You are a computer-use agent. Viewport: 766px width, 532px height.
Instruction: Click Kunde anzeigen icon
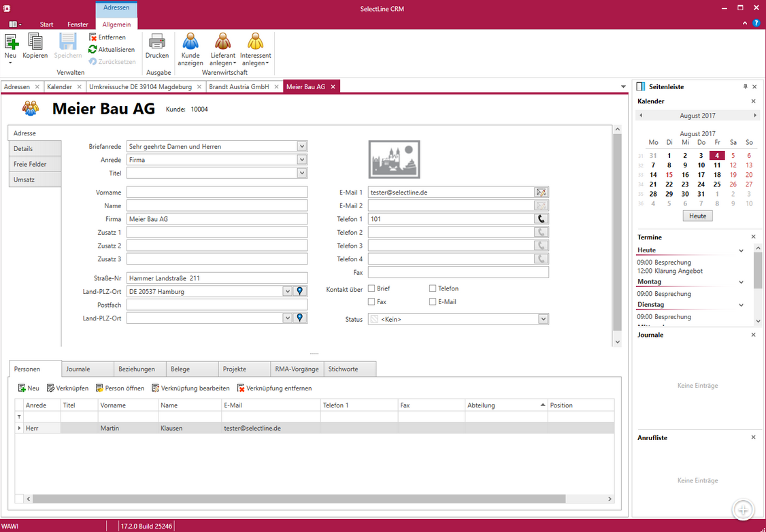coord(190,42)
